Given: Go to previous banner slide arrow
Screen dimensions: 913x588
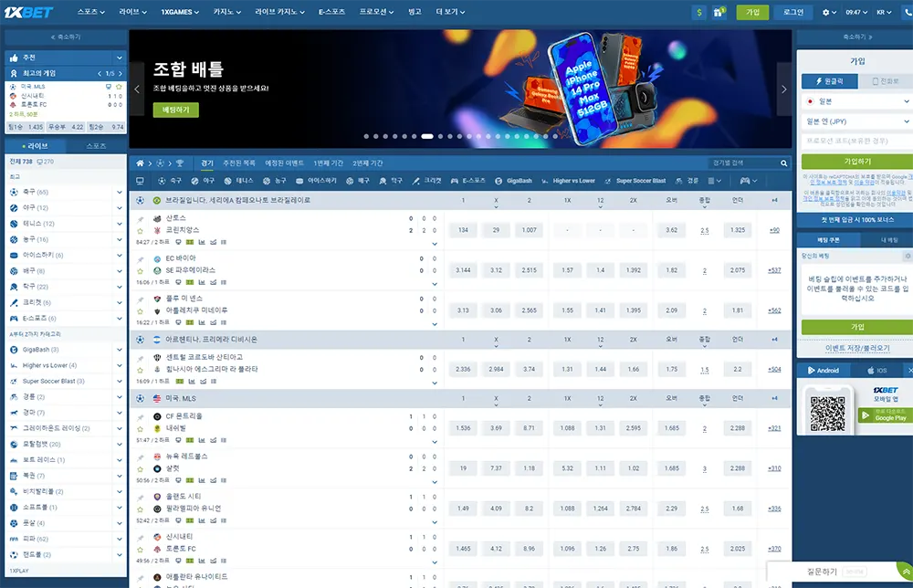Looking at the screenshot, I should coord(137,89).
